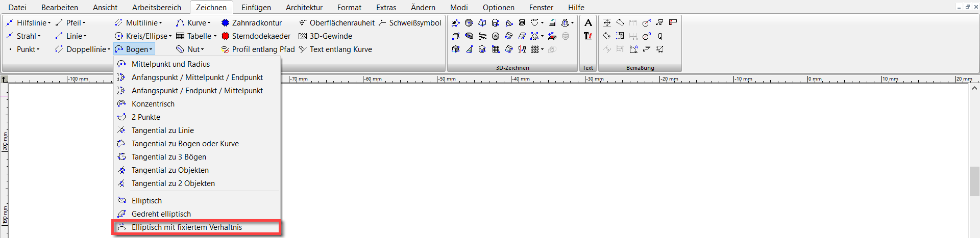Image resolution: width=980 pixels, height=238 pixels.
Task: Collapse the open Bogen dropdown
Action: (151, 49)
